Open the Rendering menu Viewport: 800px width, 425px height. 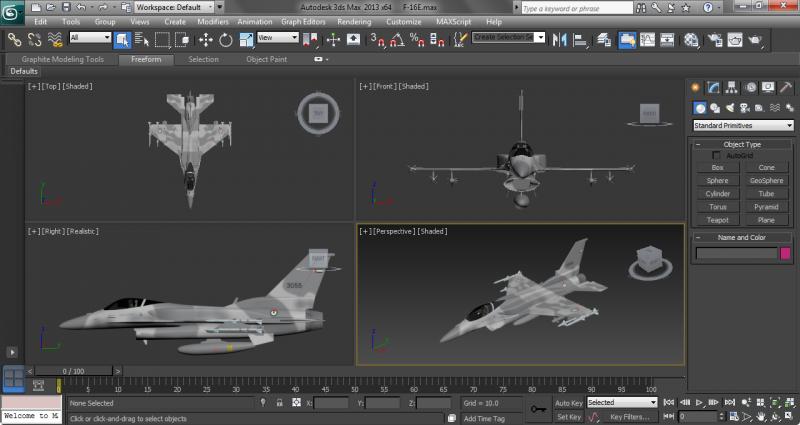click(354, 21)
